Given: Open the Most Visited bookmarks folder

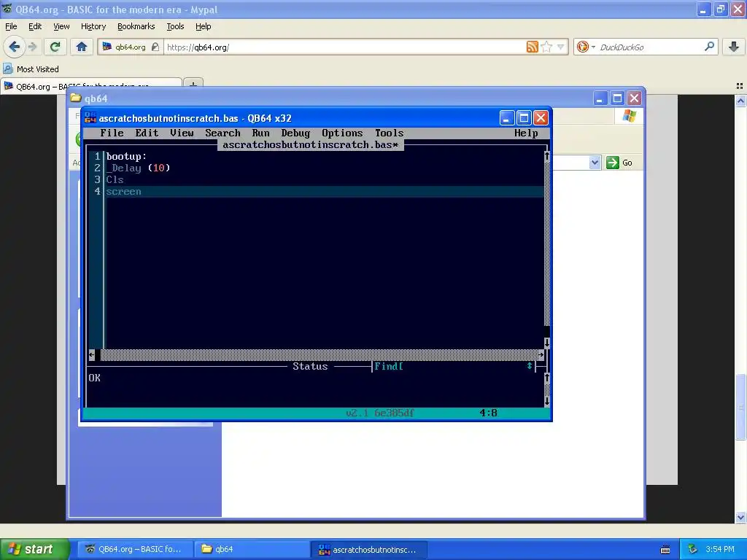Looking at the screenshot, I should coord(31,69).
